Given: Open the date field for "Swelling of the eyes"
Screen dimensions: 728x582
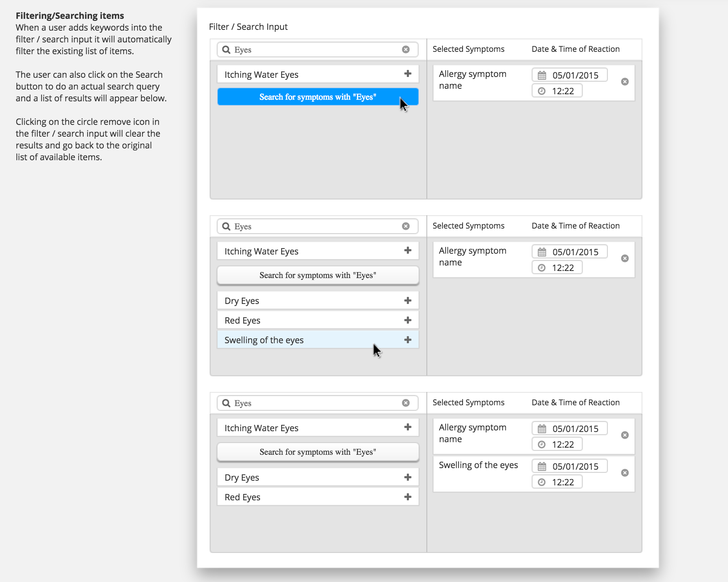Looking at the screenshot, I should click(569, 467).
